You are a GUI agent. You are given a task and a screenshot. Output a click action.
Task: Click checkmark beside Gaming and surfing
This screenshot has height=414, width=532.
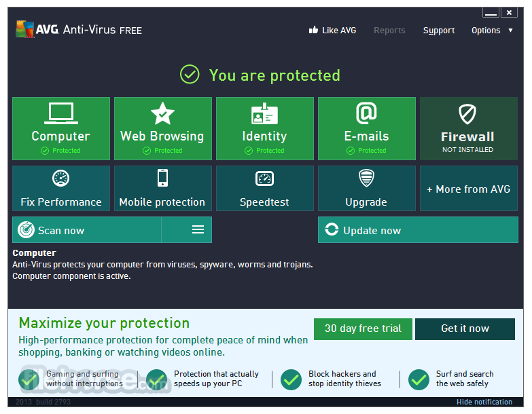pos(29,380)
